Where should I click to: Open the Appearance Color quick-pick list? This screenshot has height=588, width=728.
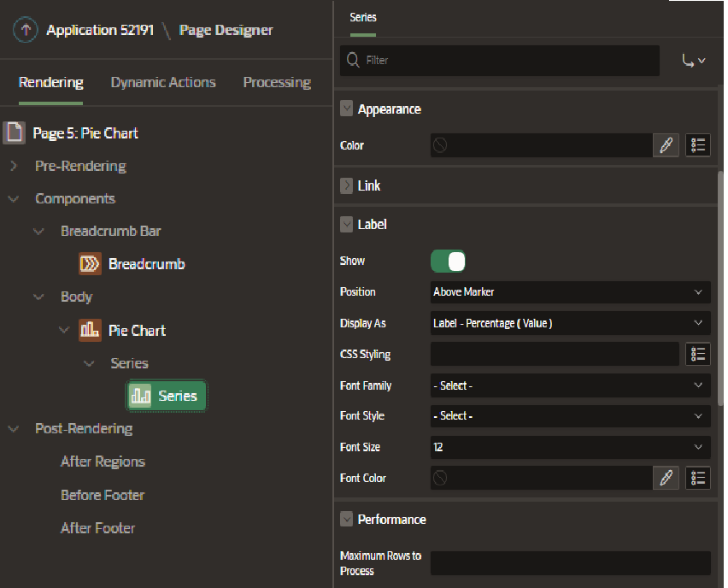(698, 145)
